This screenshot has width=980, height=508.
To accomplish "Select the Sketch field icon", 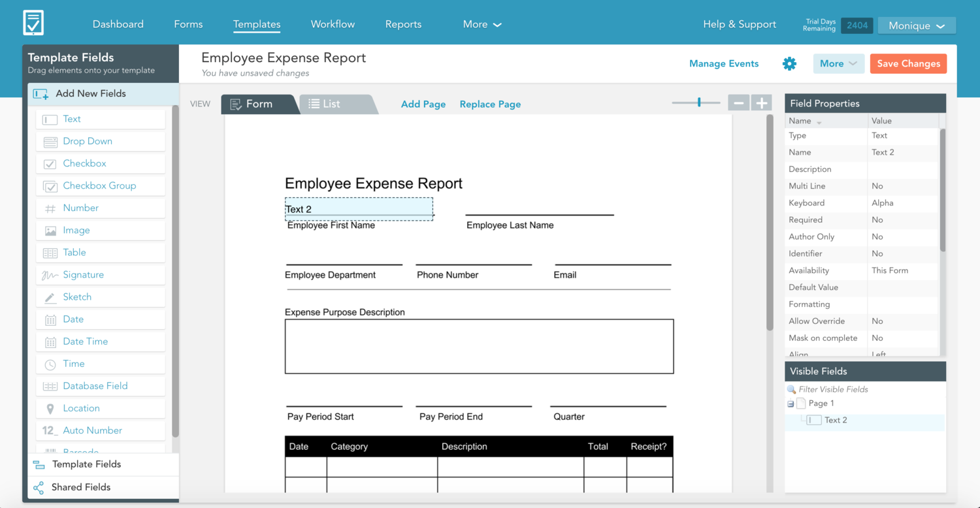I will pyautogui.click(x=50, y=297).
